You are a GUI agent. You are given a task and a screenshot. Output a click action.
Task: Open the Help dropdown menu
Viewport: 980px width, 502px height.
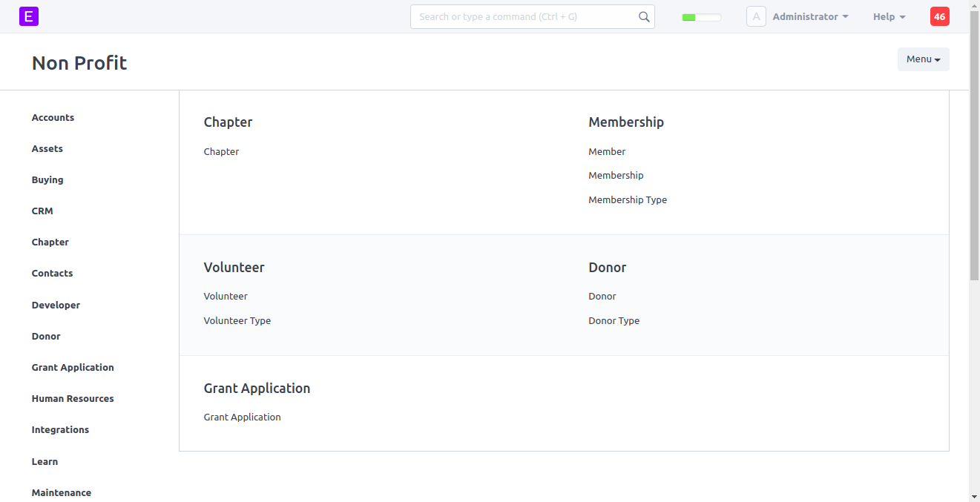(x=889, y=16)
